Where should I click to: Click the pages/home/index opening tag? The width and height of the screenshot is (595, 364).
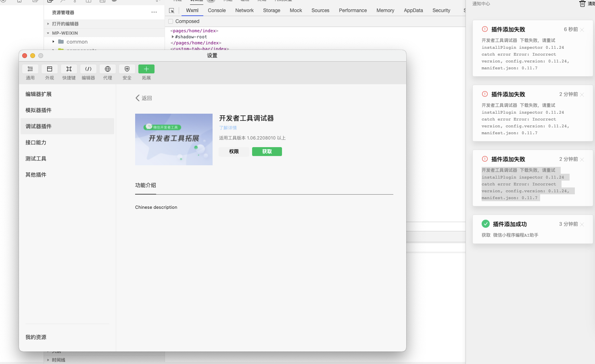194,31
